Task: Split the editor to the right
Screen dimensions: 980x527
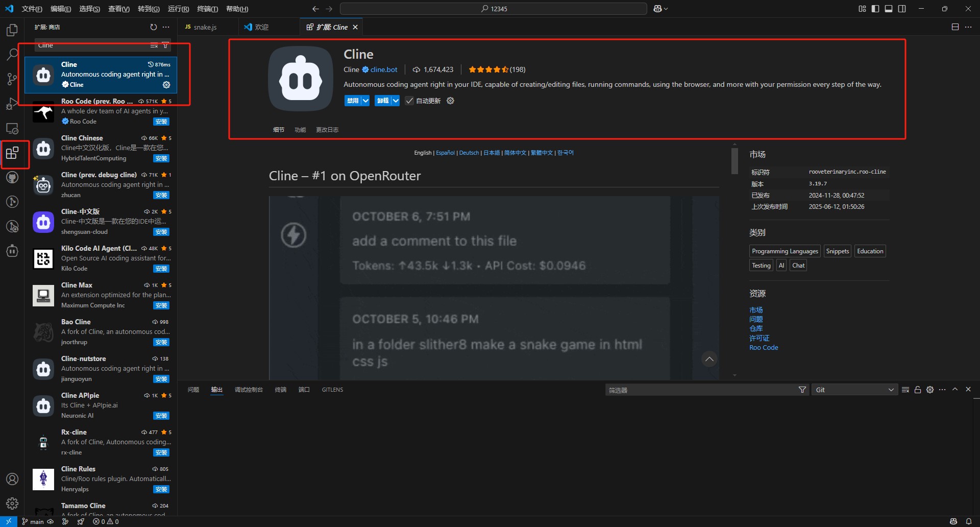Action: [955, 27]
